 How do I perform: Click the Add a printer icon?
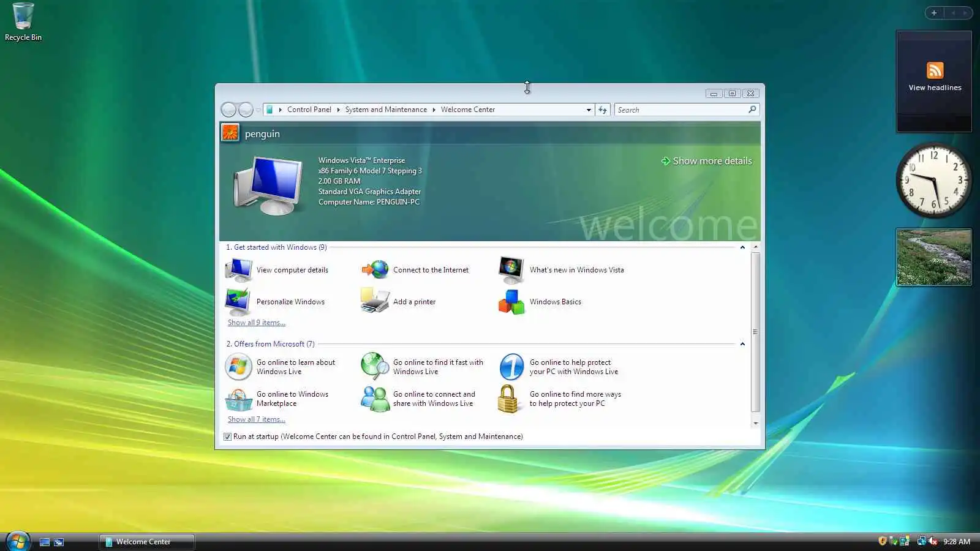pos(375,301)
